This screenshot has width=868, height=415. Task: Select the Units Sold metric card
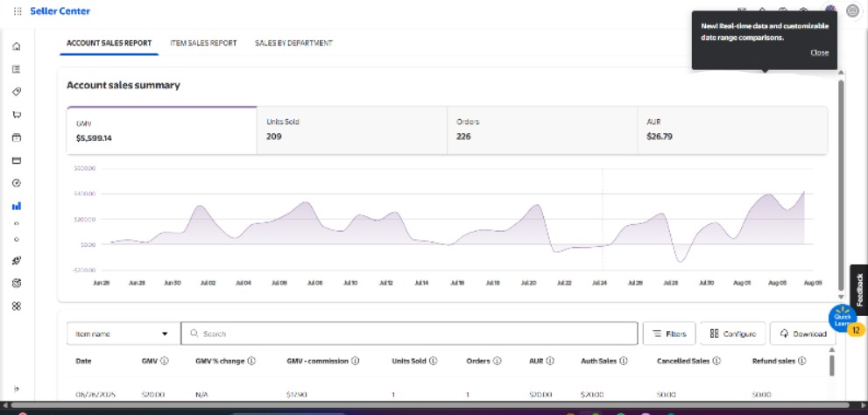351,130
